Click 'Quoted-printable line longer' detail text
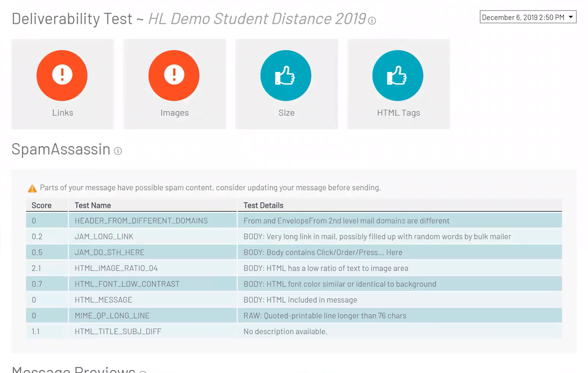588x373 pixels. [x=325, y=316]
